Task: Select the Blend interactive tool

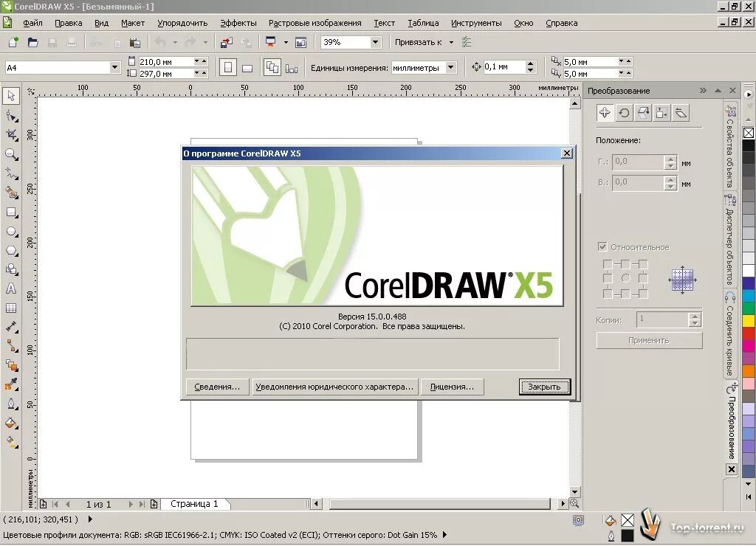Action: [11, 365]
